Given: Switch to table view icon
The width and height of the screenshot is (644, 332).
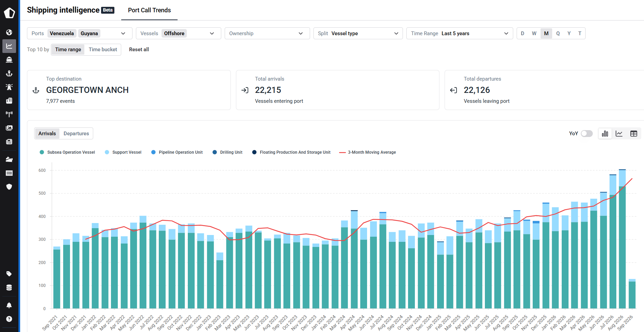Looking at the screenshot, I should 634,134.
